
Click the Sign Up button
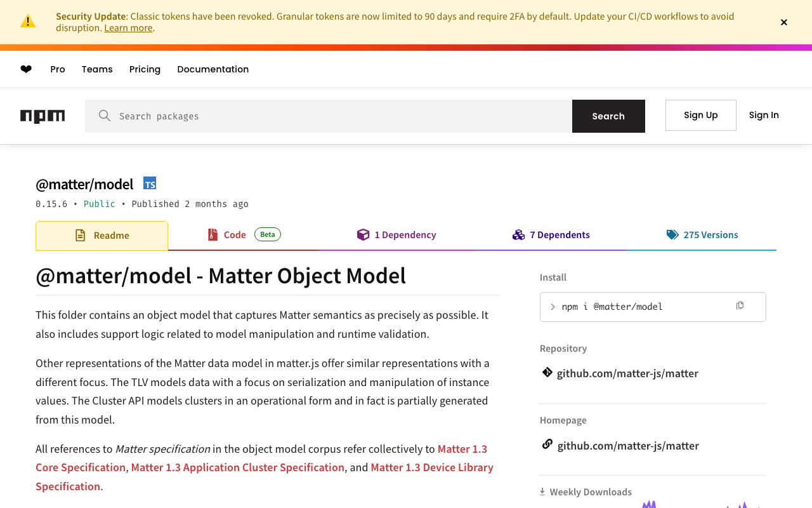[700, 115]
